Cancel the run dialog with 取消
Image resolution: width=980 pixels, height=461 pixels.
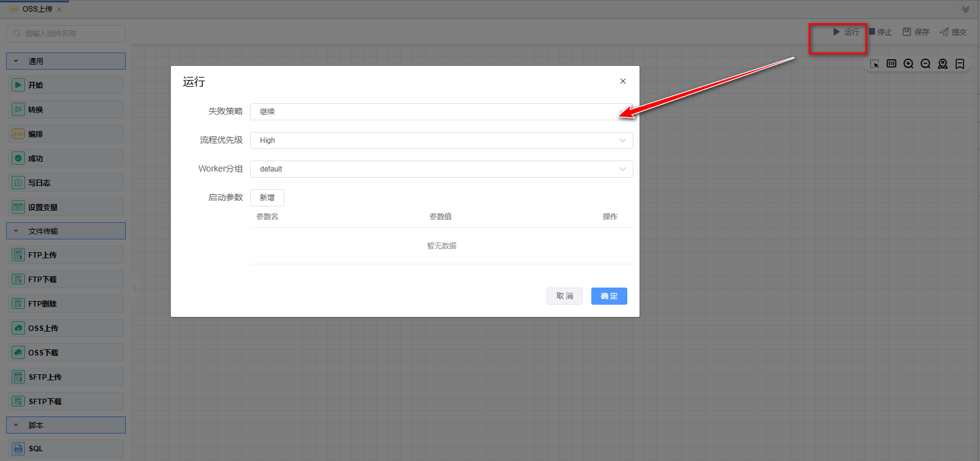point(564,296)
